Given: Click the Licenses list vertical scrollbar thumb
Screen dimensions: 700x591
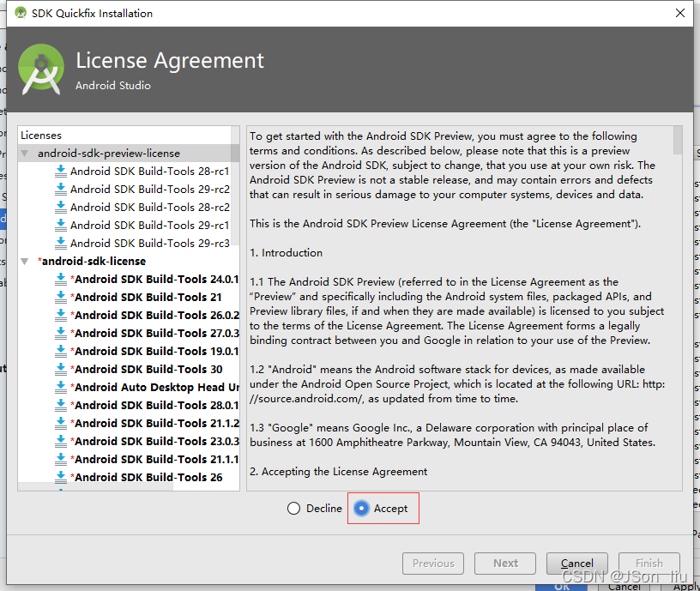Looking at the screenshot, I should tap(235, 185).
